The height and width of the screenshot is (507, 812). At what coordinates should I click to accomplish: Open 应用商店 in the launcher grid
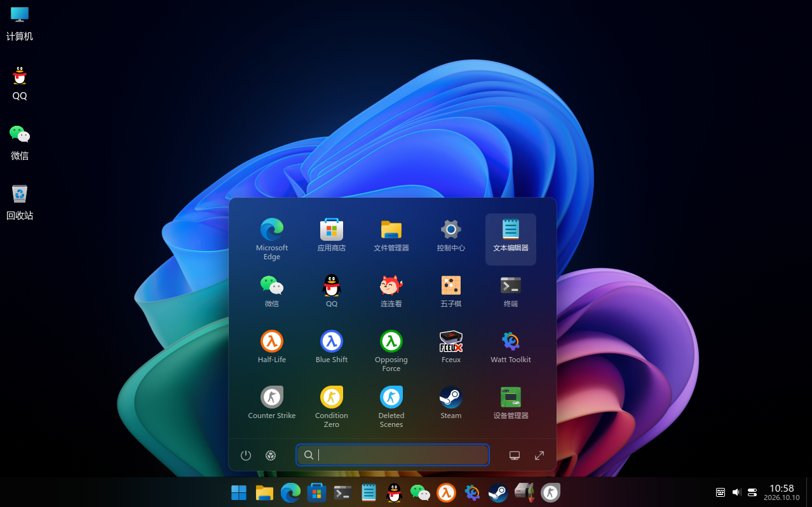coord(332,238)
